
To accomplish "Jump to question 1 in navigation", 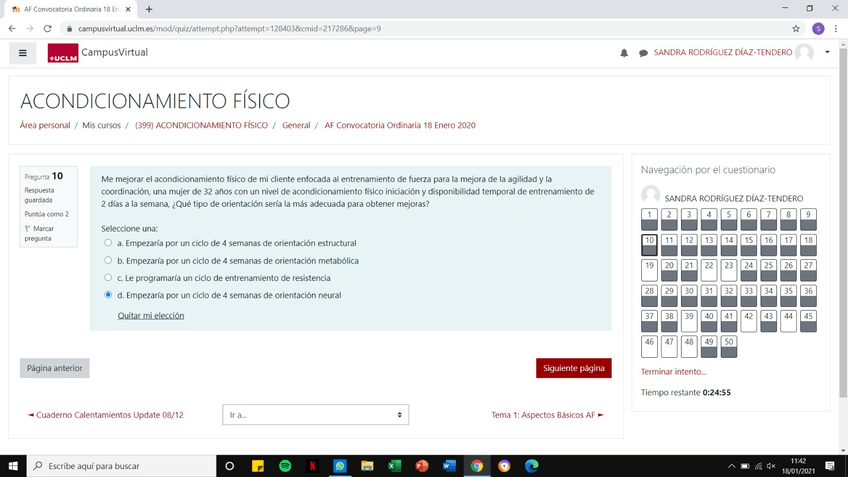I will click(x=649, y=220).
